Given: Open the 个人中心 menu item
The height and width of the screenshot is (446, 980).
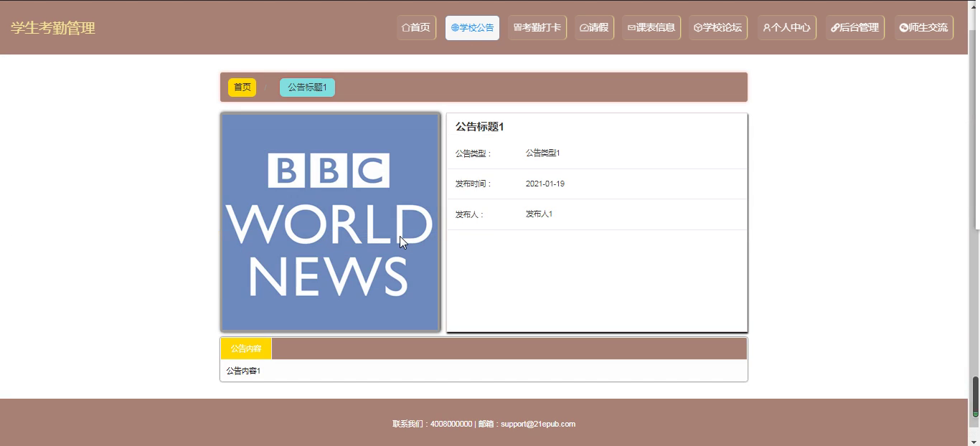Looking at the screenshot, I should (x=787, y=28).
